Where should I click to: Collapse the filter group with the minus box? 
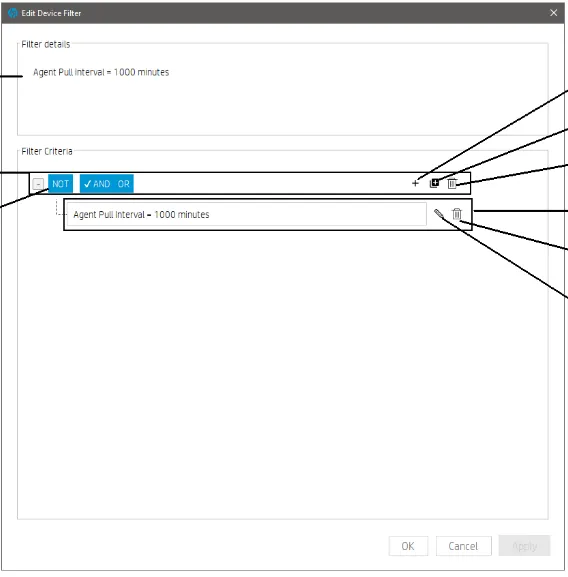point(38,184)
